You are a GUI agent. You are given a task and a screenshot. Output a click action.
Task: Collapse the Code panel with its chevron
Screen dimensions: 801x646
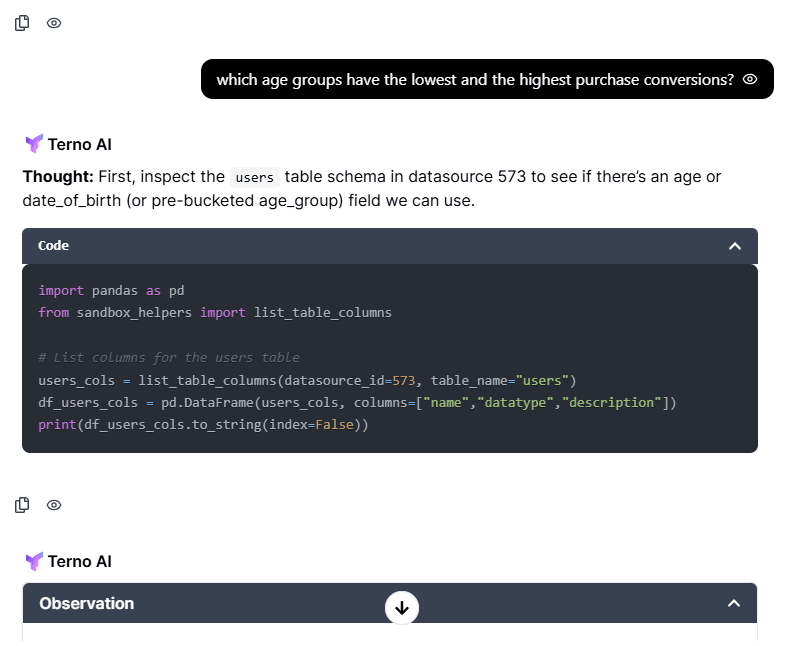click(734, 246)
